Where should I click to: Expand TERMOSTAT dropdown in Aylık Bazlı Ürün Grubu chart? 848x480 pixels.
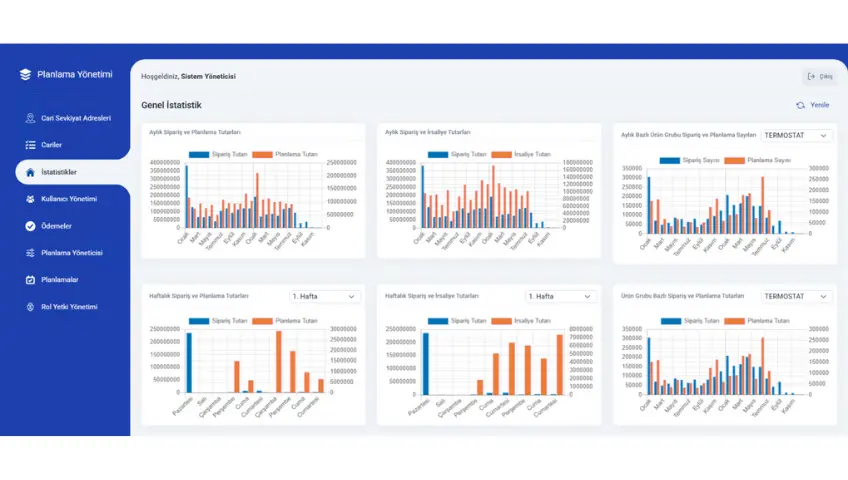tap(796, 135)
